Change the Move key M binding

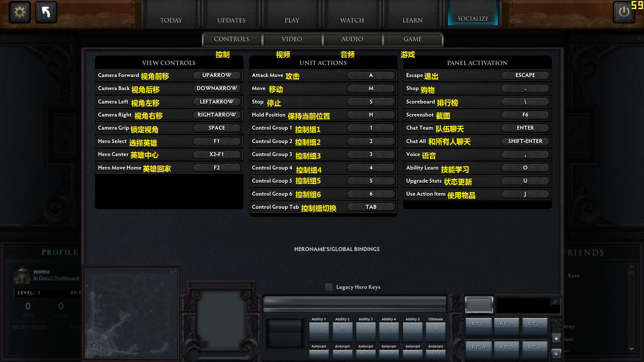click(x=371, y=88)
